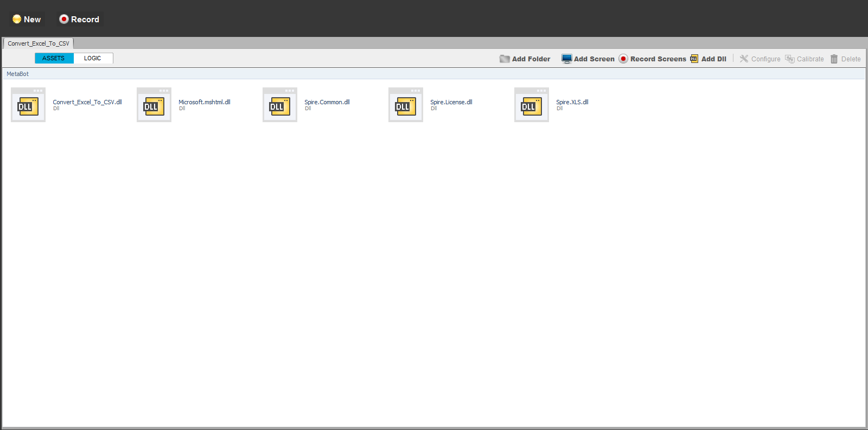Click the Delete trash button
This screenshot has height=430, width=868.
[x=845, y=59]
